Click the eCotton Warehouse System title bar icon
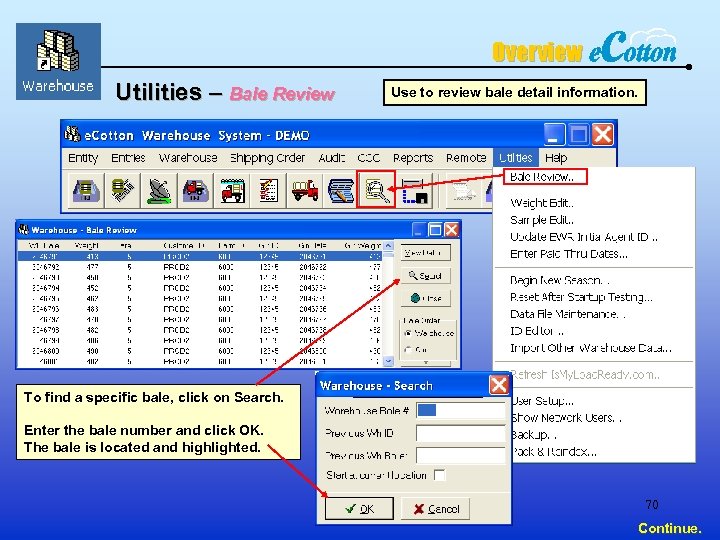The width and height of the screenshot is (720, 540). (x=72, y=135)
